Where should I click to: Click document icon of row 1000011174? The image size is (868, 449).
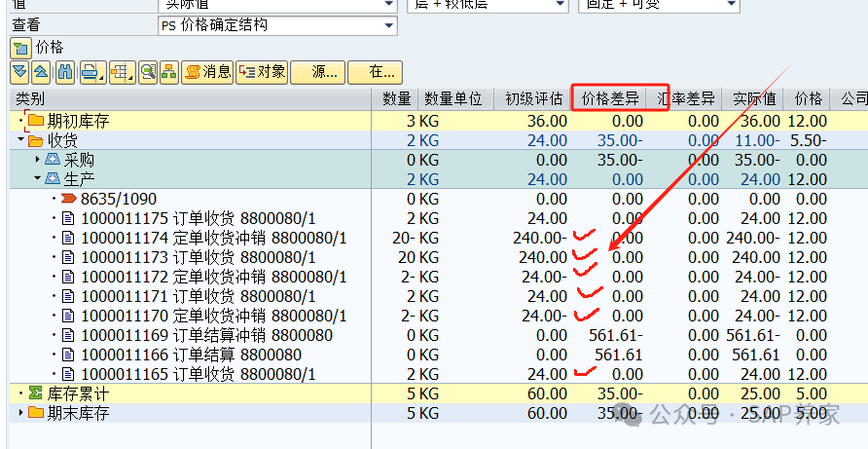tap(68, 238)
